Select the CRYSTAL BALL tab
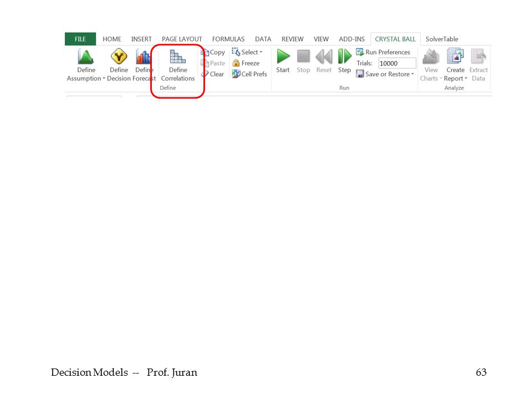Image resolution: width=532 pixels, height=399 pixels. point(395,39)
